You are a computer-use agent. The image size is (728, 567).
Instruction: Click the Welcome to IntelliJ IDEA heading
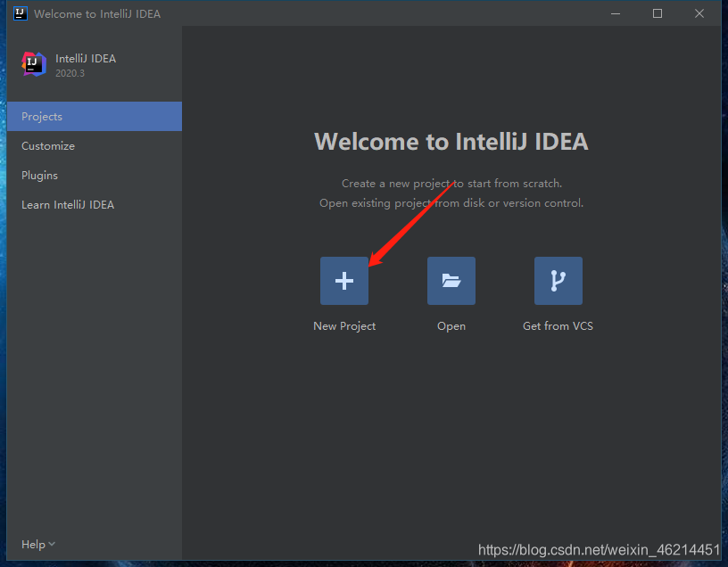[451, 142]
